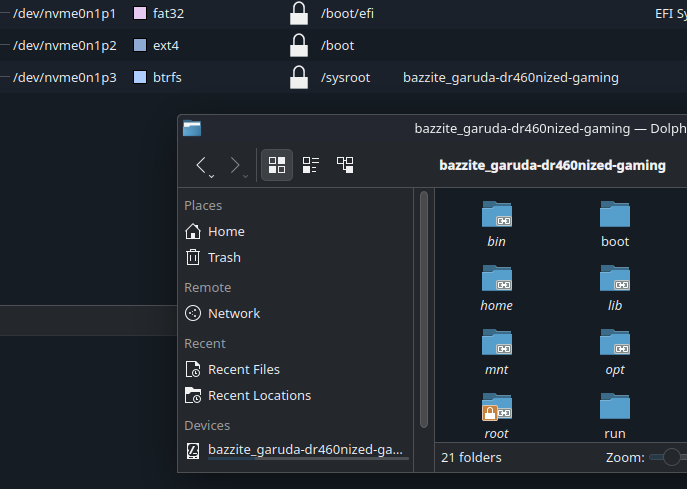Click the Network globe icon
Image resolution: width=687 pixels, height=489 pixels.
pos(193,313)
